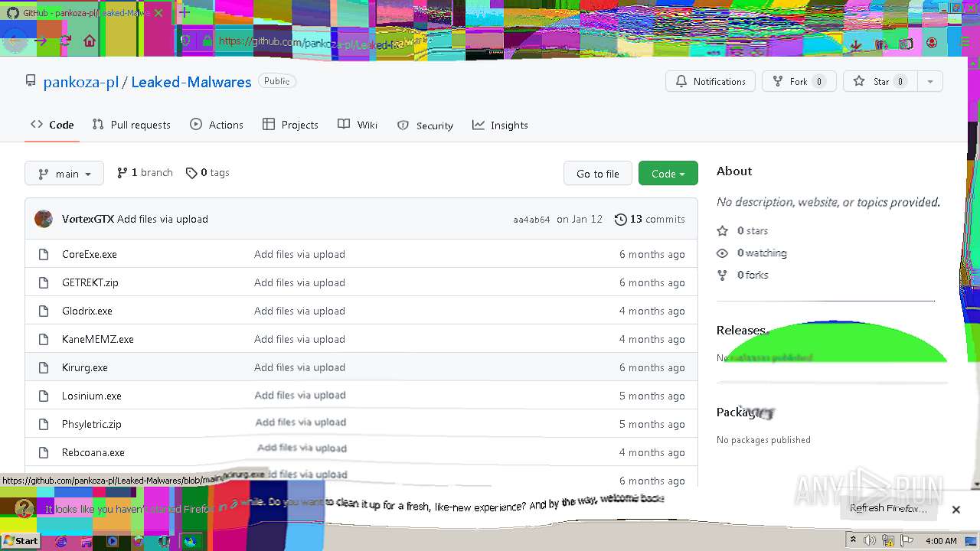Open Phsyletric.zip file
980x551 pixels.
[x=92, y=424]
